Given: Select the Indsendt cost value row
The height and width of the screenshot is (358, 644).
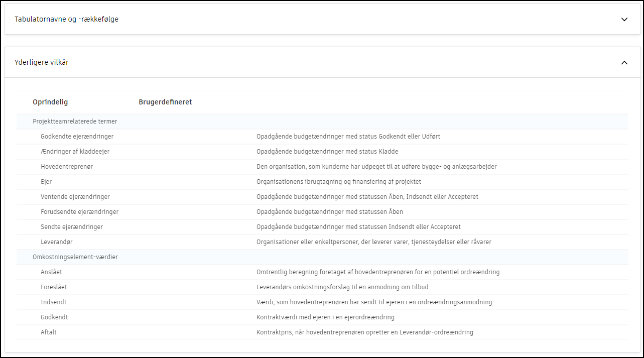Looking at the screenshot, I should click(x=53, y=302).
